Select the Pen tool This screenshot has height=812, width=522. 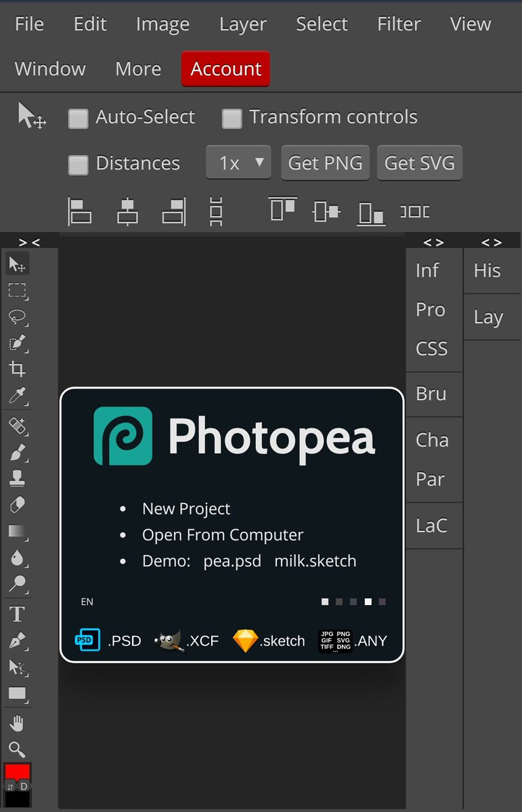pyautogui.click(x=18, y=641)
